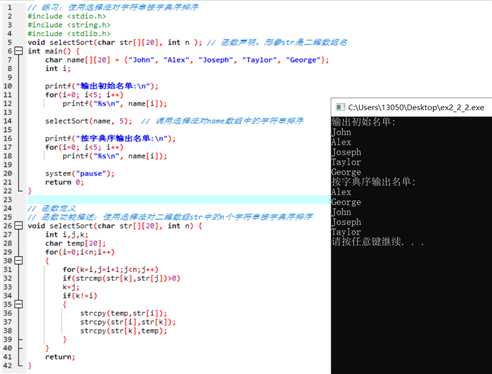
Task: Click line number 23 in the gutter
Action: (x=8, y=199)
